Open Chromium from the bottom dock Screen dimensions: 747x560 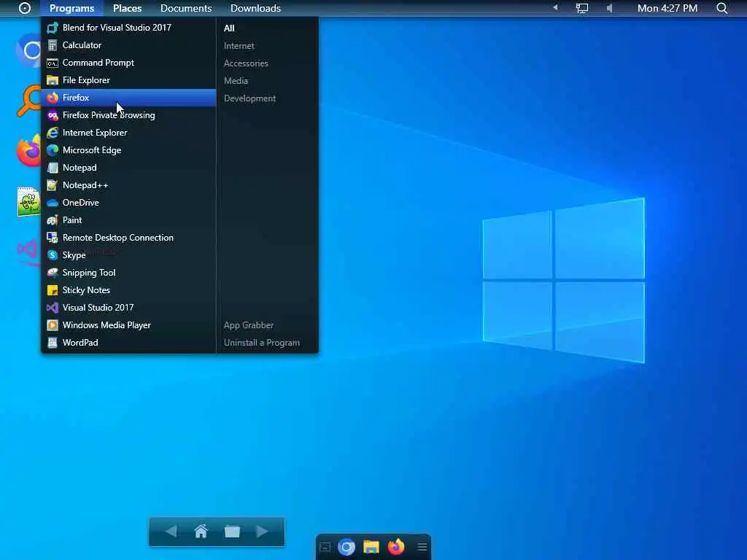coord(347,547)
